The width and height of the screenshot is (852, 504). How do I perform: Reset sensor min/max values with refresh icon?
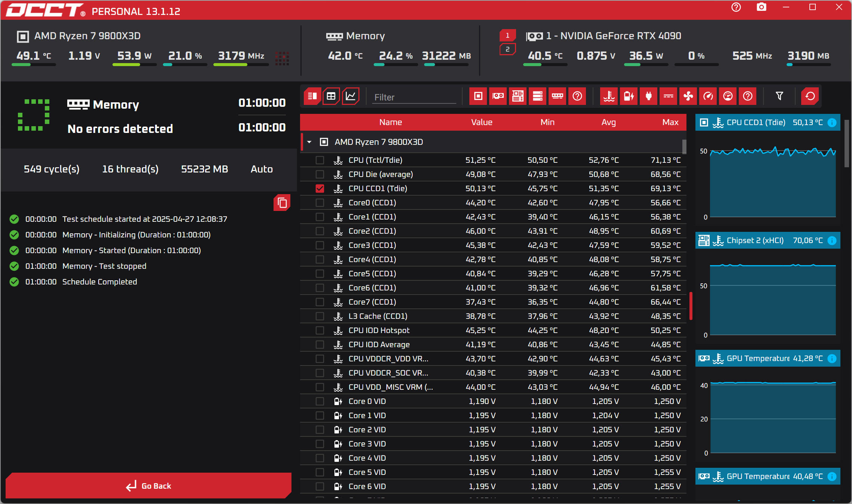(x=810, y=97)
